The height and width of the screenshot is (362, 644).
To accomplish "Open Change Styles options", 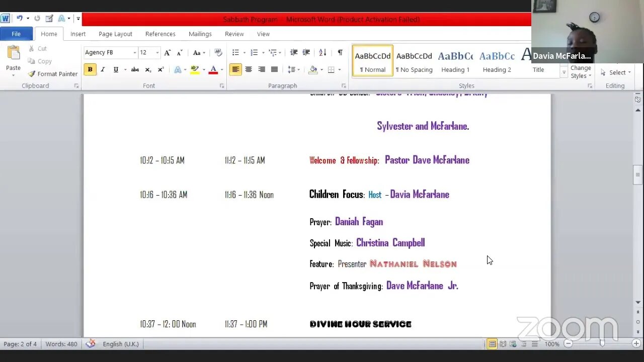I will 581,71.
